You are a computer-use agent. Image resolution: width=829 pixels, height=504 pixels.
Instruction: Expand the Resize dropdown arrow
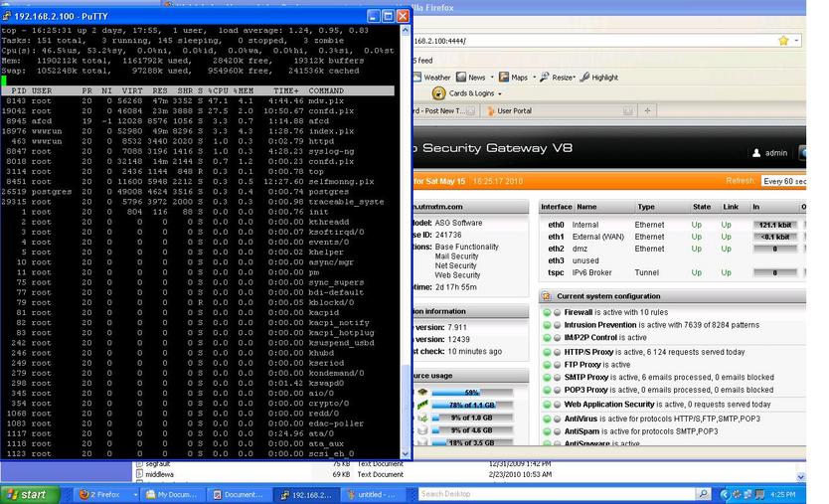click(575, 78)
